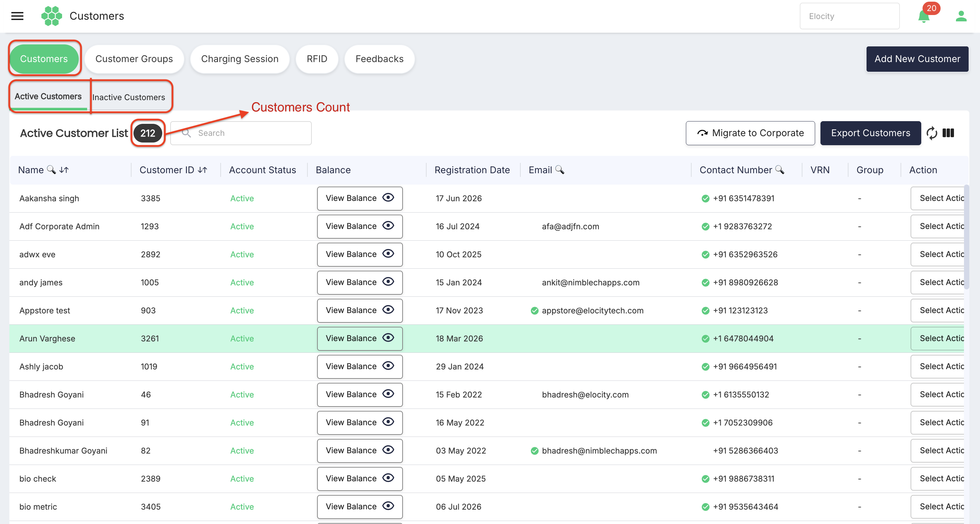This screenshot has width=980, height=524.
Task: Click the green Elocity hexagon logo
Action: click(51, 16)
